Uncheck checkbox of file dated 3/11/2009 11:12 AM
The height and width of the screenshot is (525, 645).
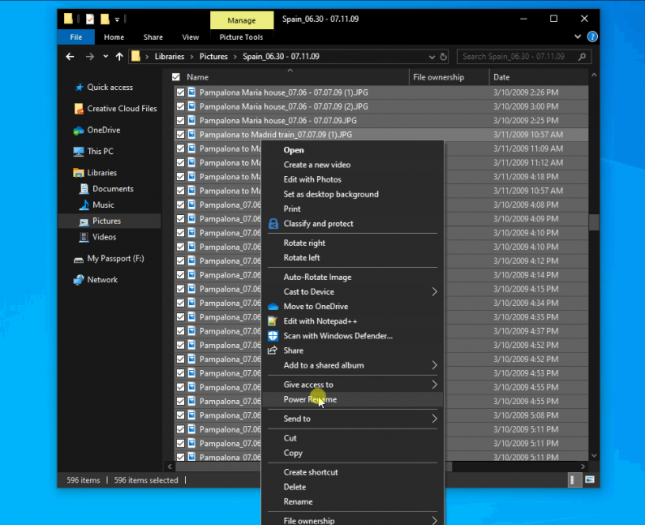coord(180,163)
